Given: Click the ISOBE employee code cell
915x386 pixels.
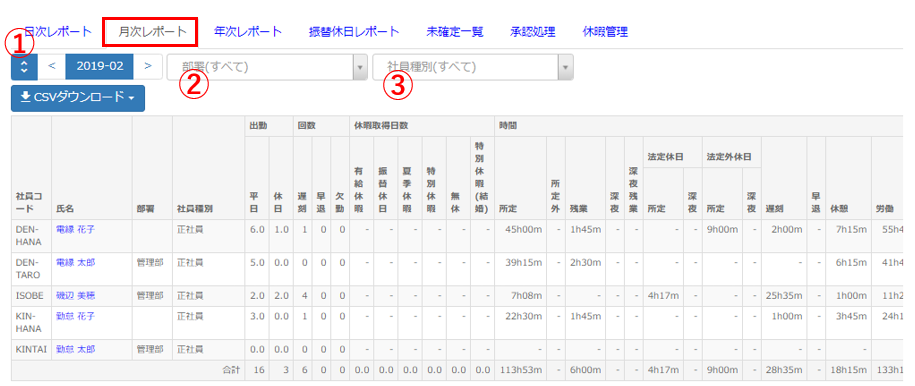Looking at the screenshot, I should point(31,296).
